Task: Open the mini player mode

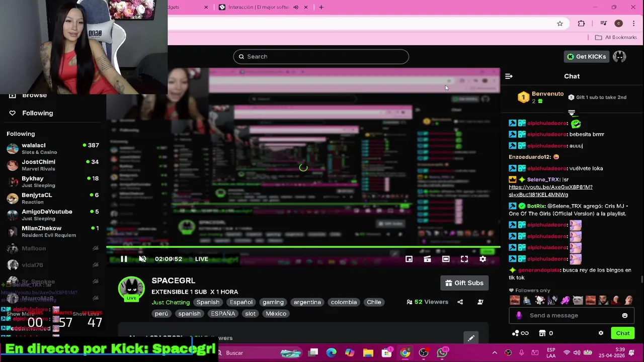Action: coord(409,259)
